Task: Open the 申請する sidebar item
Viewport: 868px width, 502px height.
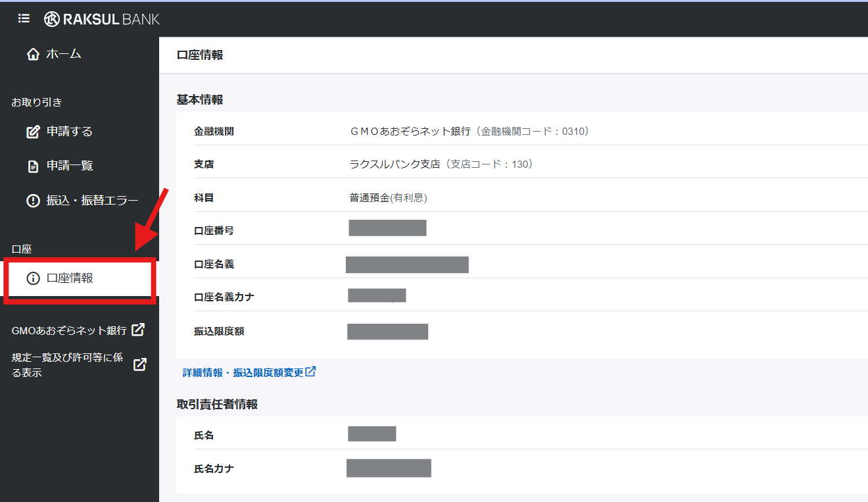Action: pyautogui.click(x=69, y=132)
